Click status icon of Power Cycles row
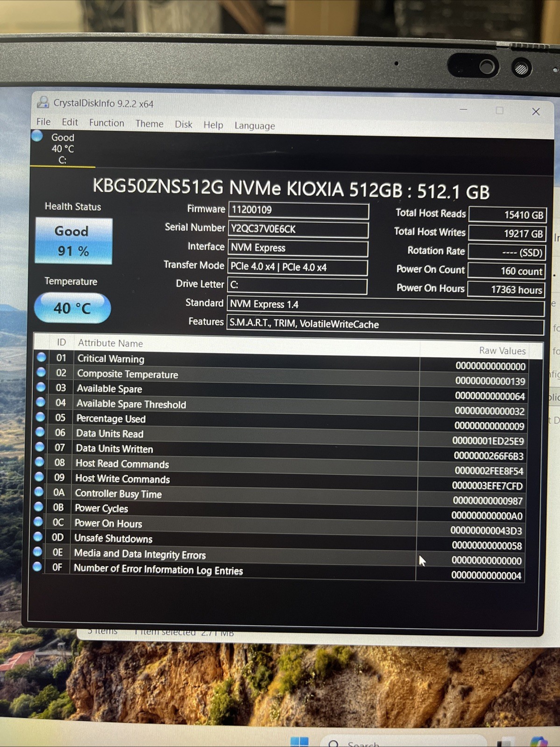This screenshot has height=747, width=560. 39,506
